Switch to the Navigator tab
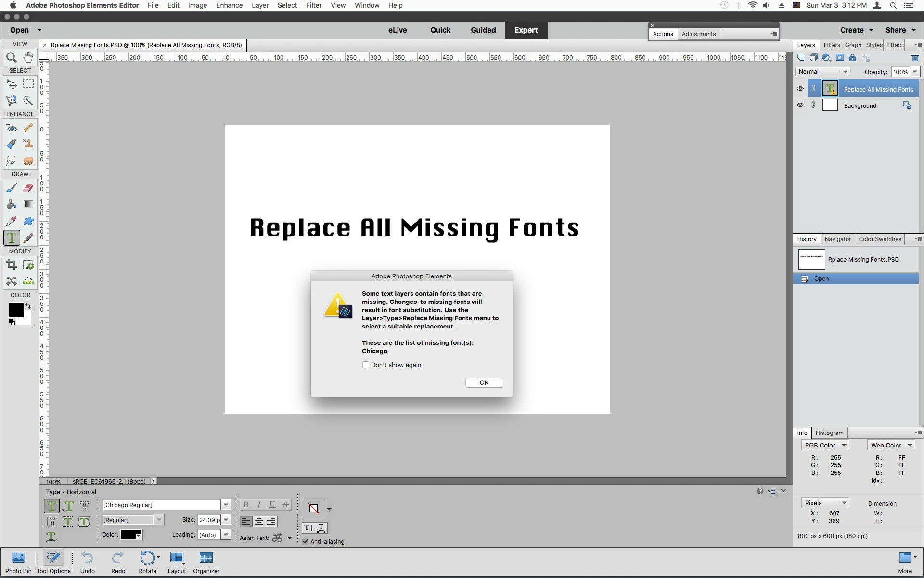This screenshot has height=578, width=924. [837, 239]
